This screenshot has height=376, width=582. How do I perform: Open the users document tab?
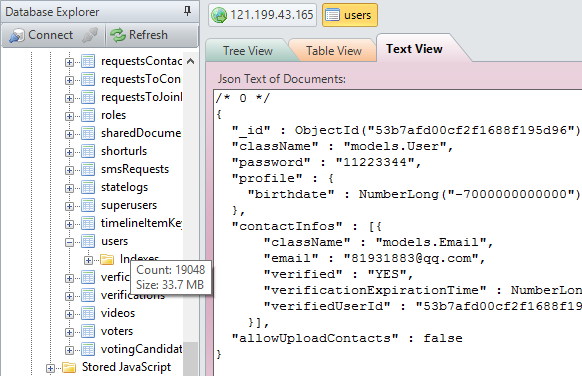350,15
